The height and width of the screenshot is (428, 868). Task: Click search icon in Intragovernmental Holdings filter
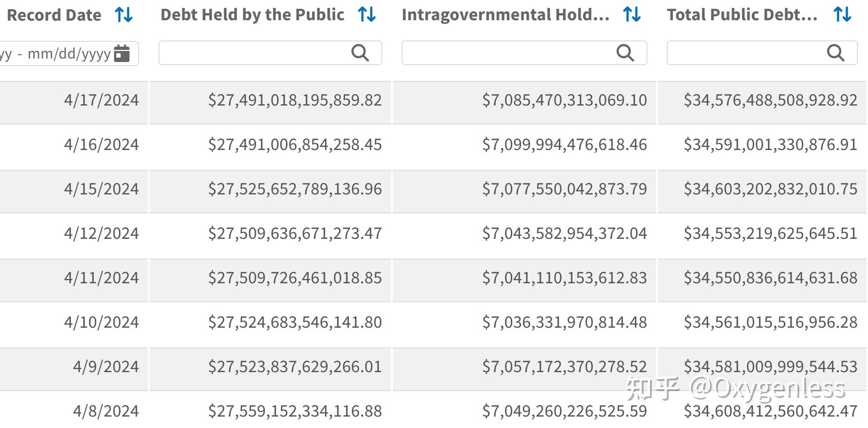(x=625, y=53)
